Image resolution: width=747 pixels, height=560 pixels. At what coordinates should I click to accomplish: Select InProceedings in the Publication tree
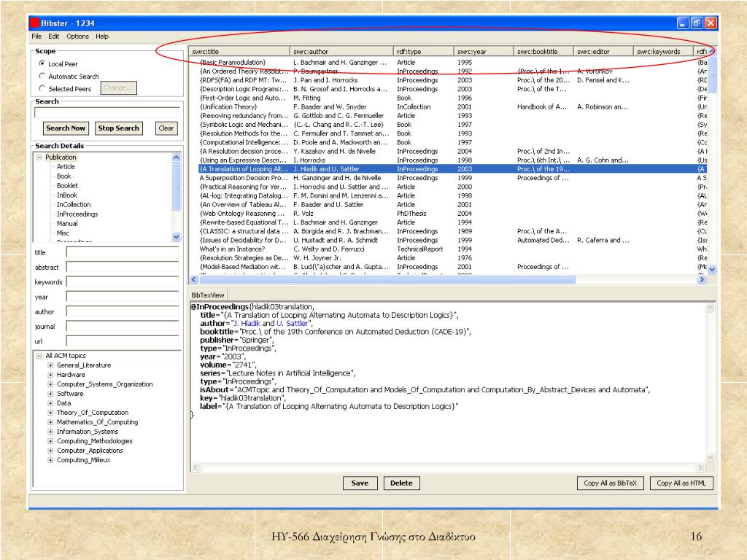(x=77, y=214)
